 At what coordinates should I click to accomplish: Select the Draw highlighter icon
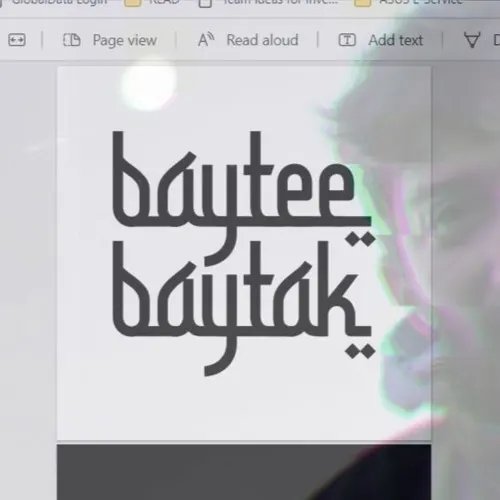point(472,40)
